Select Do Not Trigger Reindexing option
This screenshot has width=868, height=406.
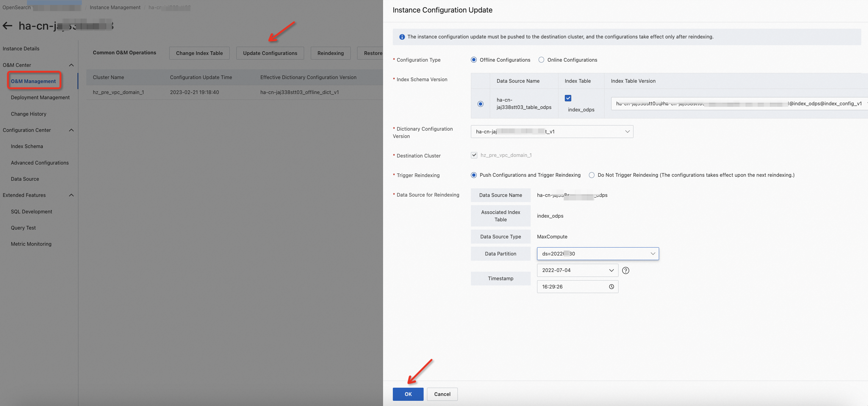591,175
